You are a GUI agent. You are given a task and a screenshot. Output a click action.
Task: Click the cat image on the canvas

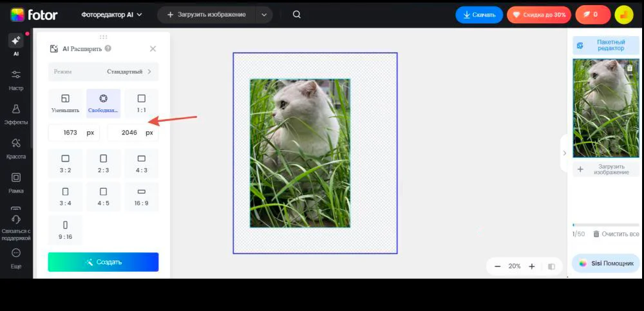(300, 153)
